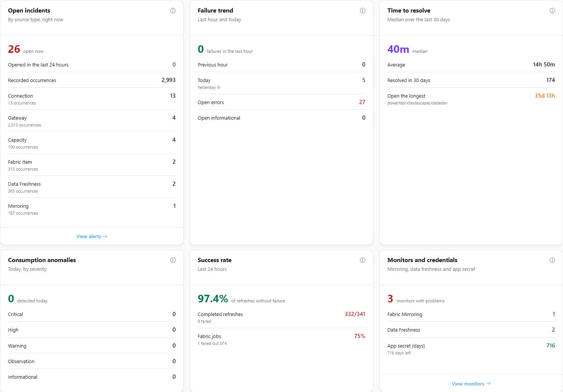Image resolution: width=563 pixels, height=392 pixels.
Task: Select the App secret (days) row
Action: coord(471,349)
